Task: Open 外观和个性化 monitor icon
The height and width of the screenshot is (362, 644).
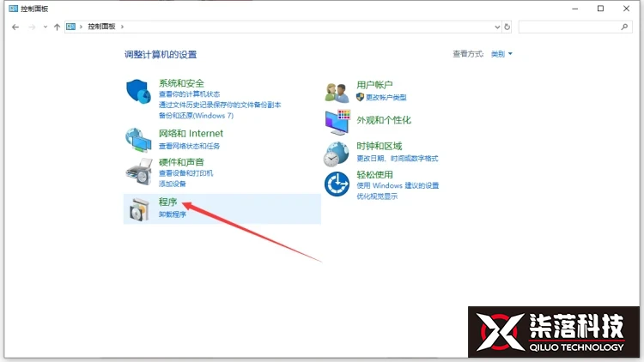Action: (337, 122)
